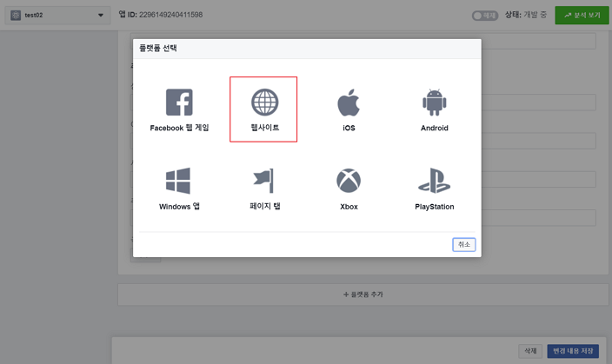Cancel the platform selection dialog
Viewport: 612px width, 364px height.
click(463, 245)
